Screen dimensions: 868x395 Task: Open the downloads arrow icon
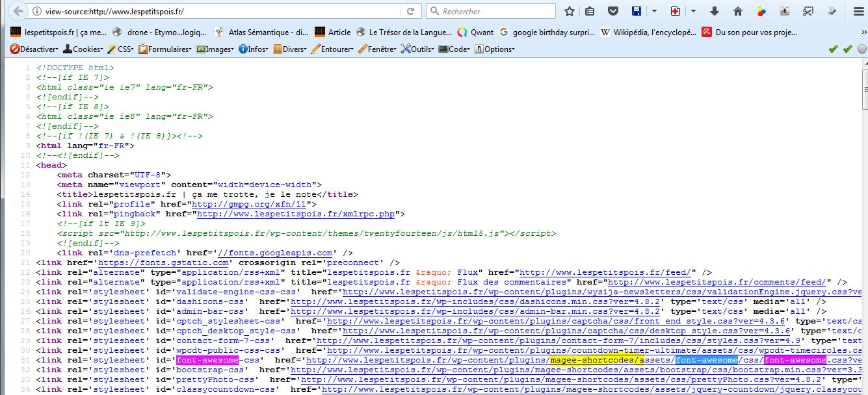point(715,11)
